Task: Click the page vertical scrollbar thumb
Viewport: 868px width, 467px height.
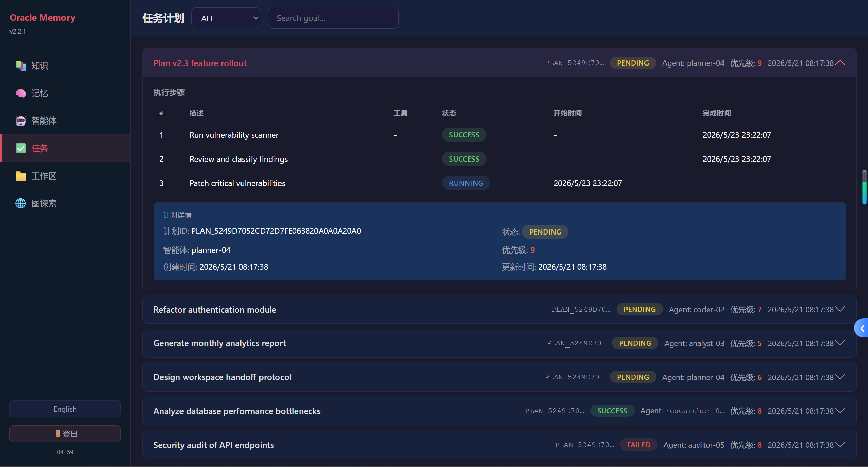Action: pyautogui.click(x=865, y=187)
